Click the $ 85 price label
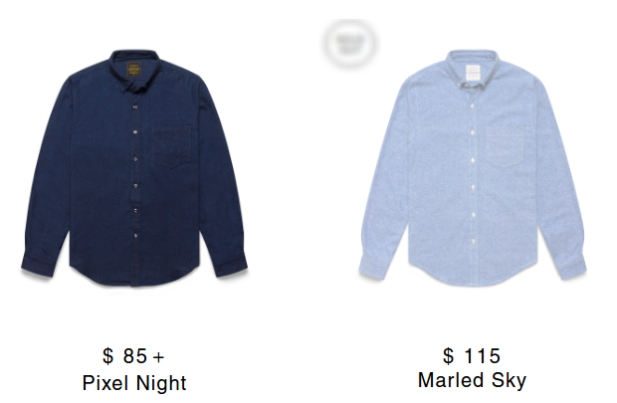617x403 pixels. pyautogui.click(x=125, y=356)
